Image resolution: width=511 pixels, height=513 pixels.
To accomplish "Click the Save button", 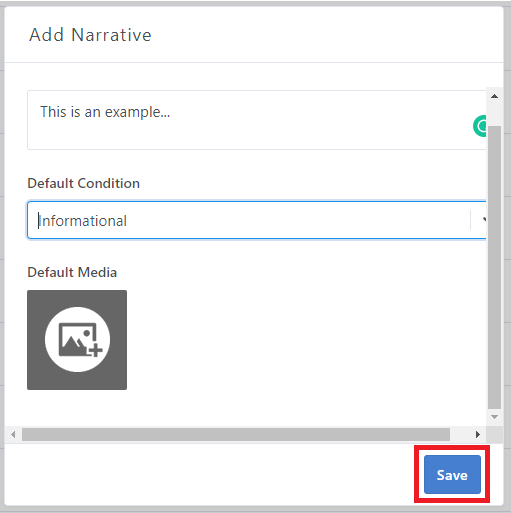I will point(452,474).
